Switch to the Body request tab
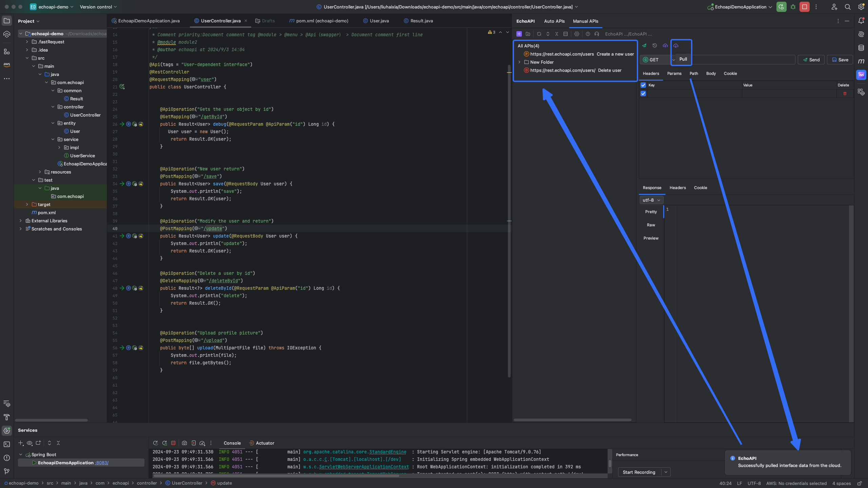This screenshot has width=868, height=488. (711, 74)
